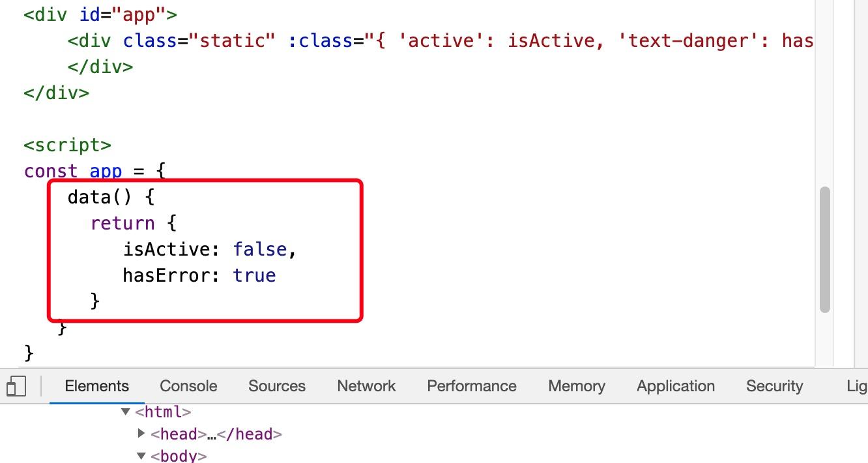Viewport: 868px width, 463px height.
Task: Switch to the Security tab
Action: click(774, 386)
